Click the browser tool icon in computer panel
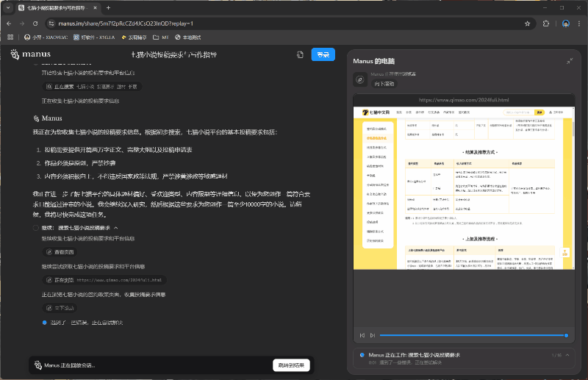Screen dimensions: 588x380 coord(359,79)
